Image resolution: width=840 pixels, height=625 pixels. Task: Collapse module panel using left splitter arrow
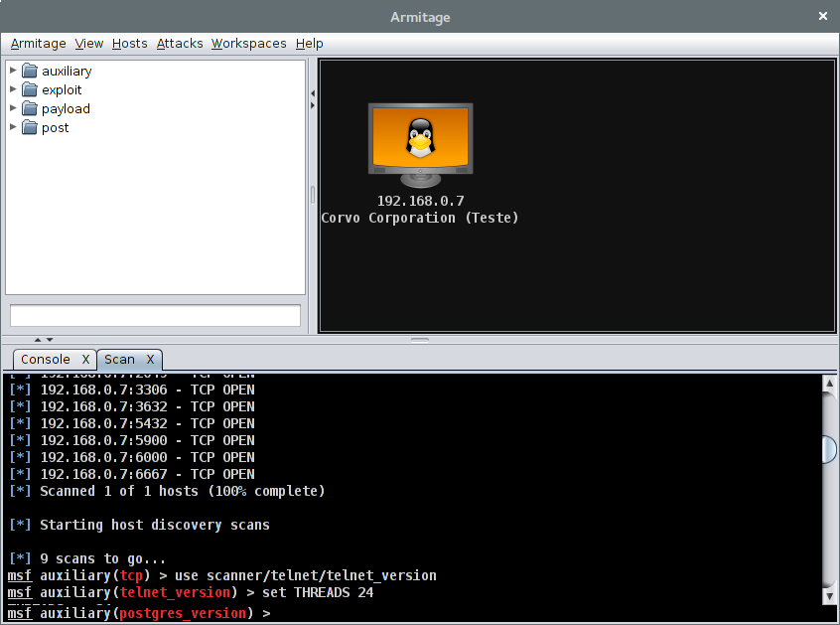click(x=313, y=93)
